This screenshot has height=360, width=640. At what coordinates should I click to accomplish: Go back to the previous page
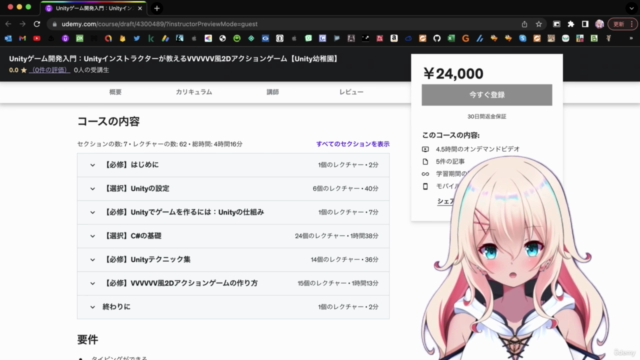8,24
